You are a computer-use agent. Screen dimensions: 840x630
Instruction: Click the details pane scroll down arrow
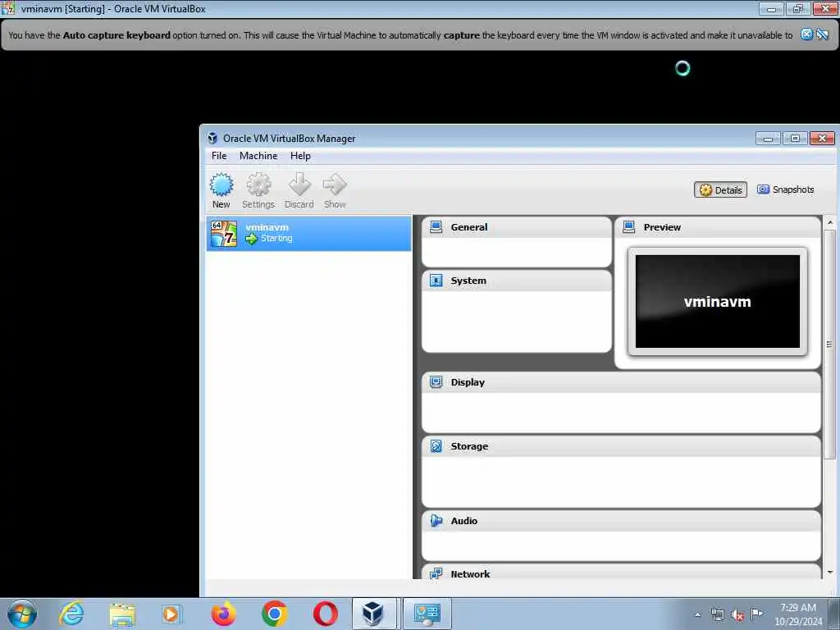point(830,573)
